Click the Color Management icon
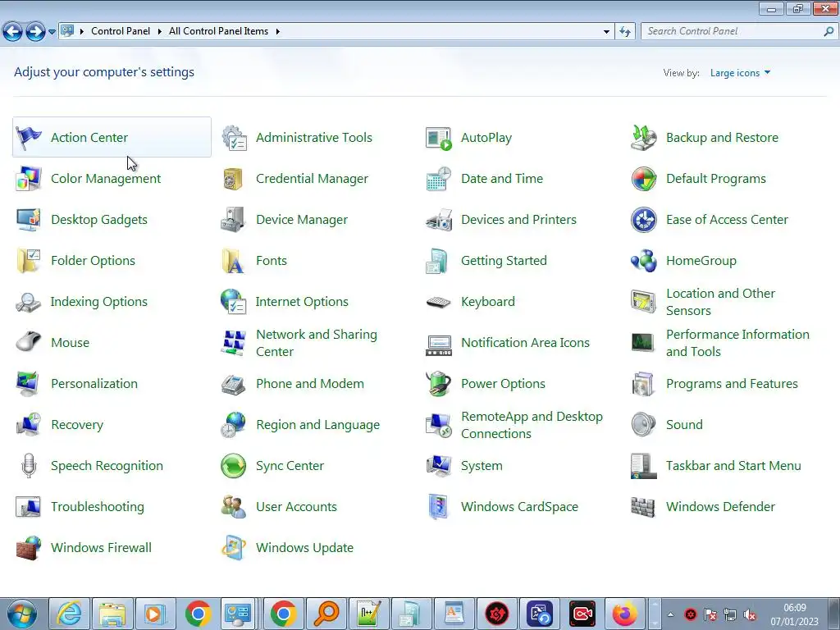Screen dimensions: 840x630 (x=29, y=178)
